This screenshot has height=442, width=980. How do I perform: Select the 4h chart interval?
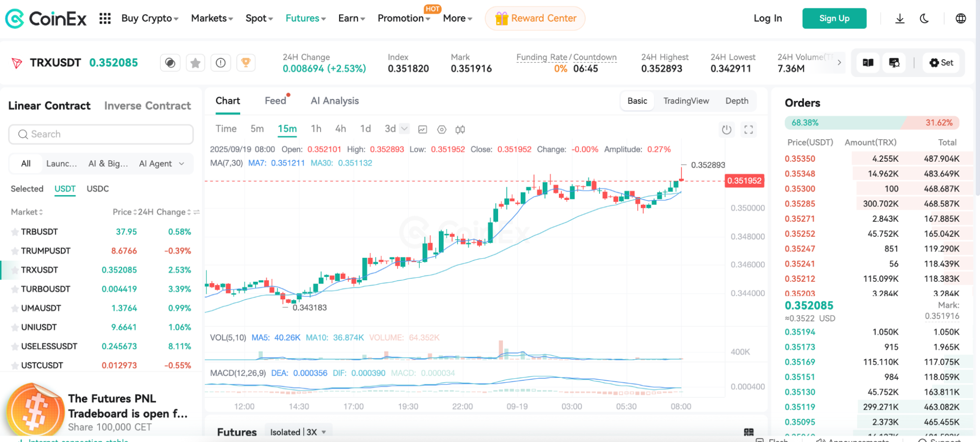(341, 129)
